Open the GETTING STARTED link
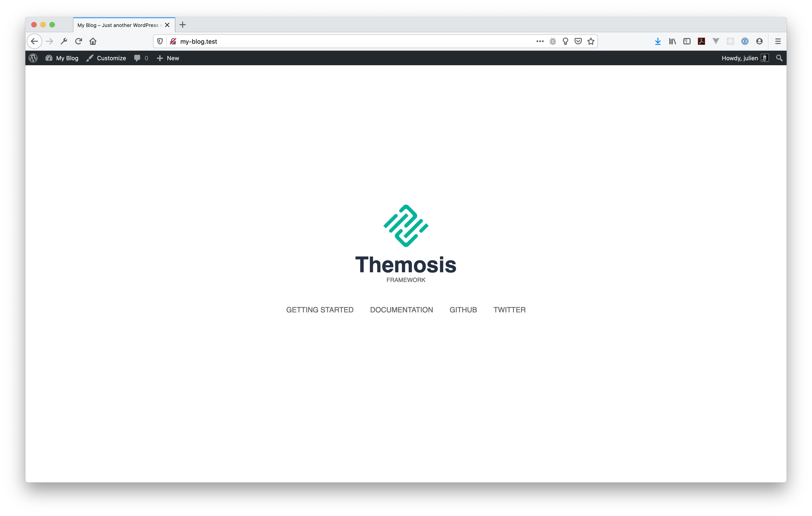This screenshot has height=516, width=812. click(320, 309)
